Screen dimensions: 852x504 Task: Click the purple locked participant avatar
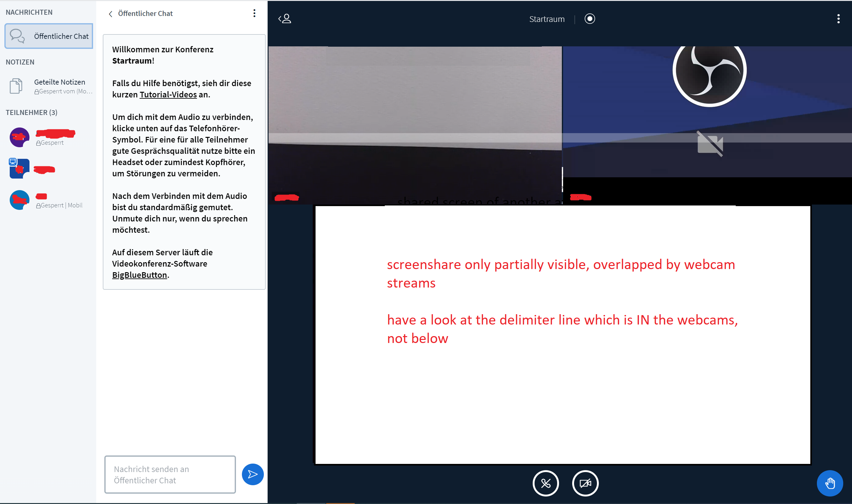point(19,137)
